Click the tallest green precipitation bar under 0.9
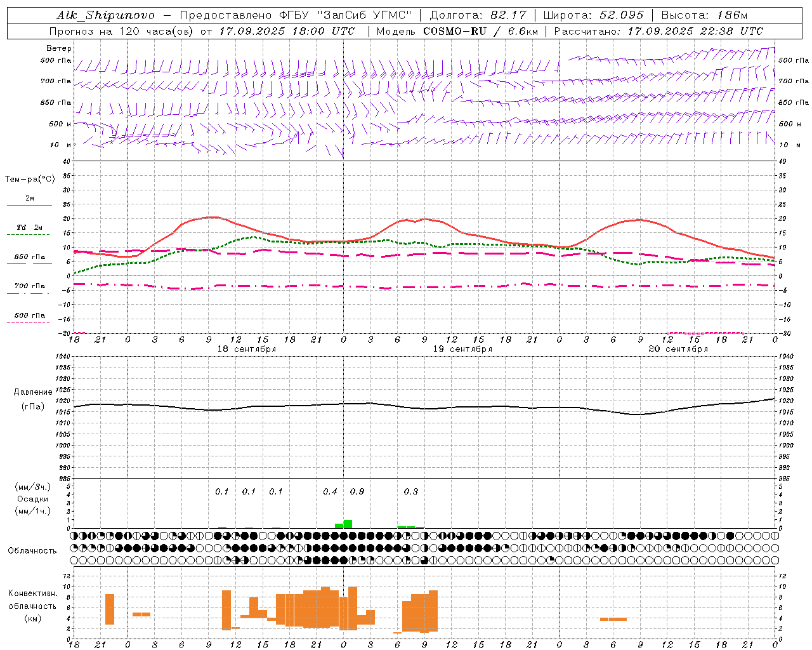The image size is (812, 650). (x=348, y=524)
